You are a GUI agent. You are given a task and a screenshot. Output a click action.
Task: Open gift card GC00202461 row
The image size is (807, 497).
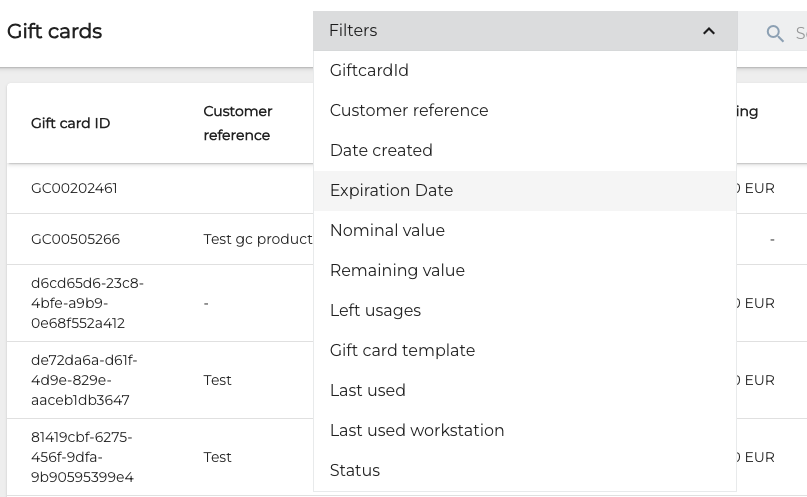click(74, 188)
